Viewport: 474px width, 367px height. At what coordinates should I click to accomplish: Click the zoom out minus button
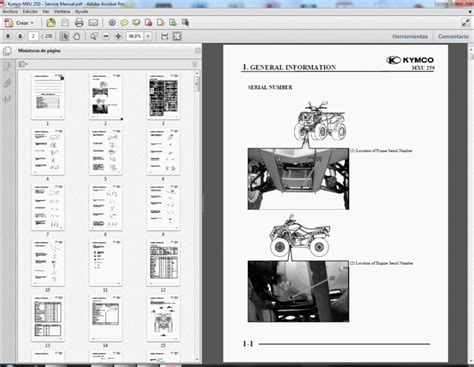pos(106,36)
